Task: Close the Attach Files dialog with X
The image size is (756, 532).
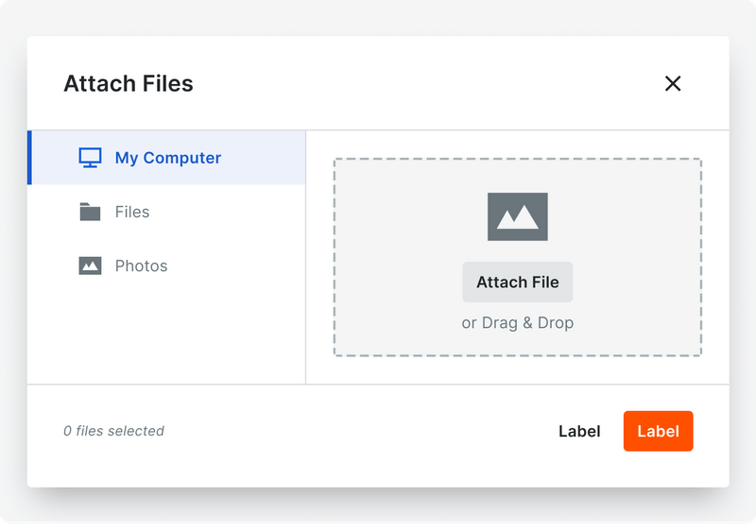Action: (x=673, y=83)
